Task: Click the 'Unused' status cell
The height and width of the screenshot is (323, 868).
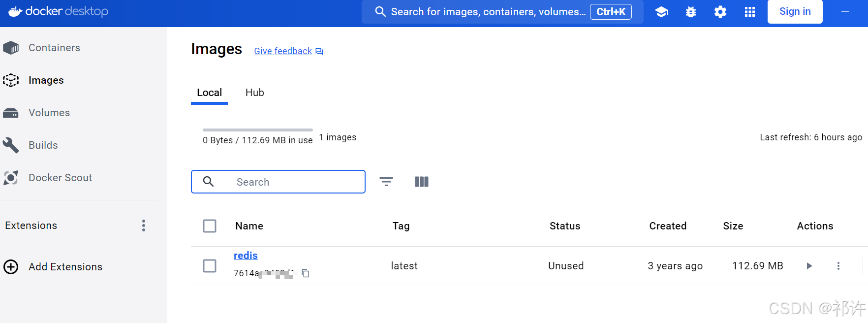Action: (x=566, y=266)
